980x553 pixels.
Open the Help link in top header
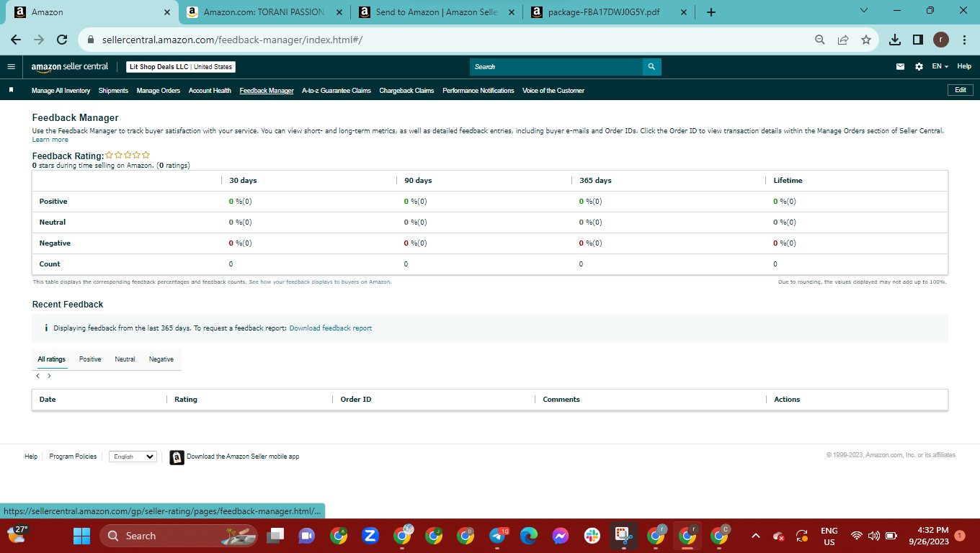pyautogui.click(x=964, y=66)
